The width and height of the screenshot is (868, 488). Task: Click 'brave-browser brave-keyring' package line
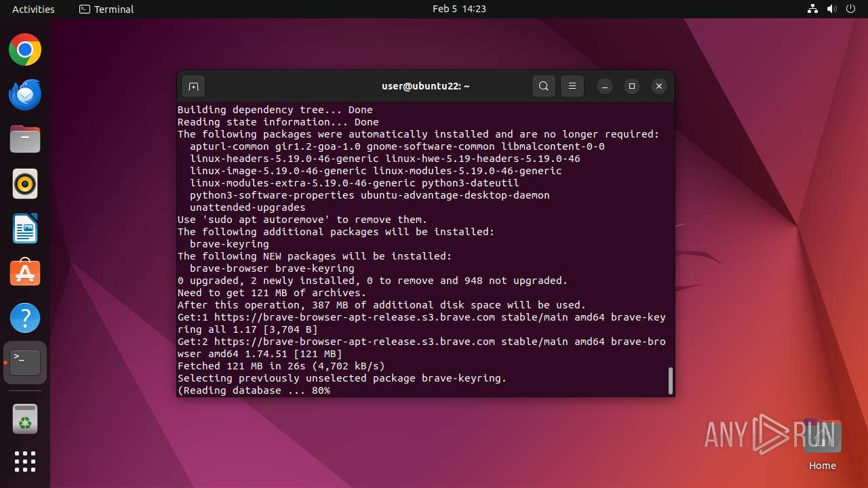click(272, 268)
